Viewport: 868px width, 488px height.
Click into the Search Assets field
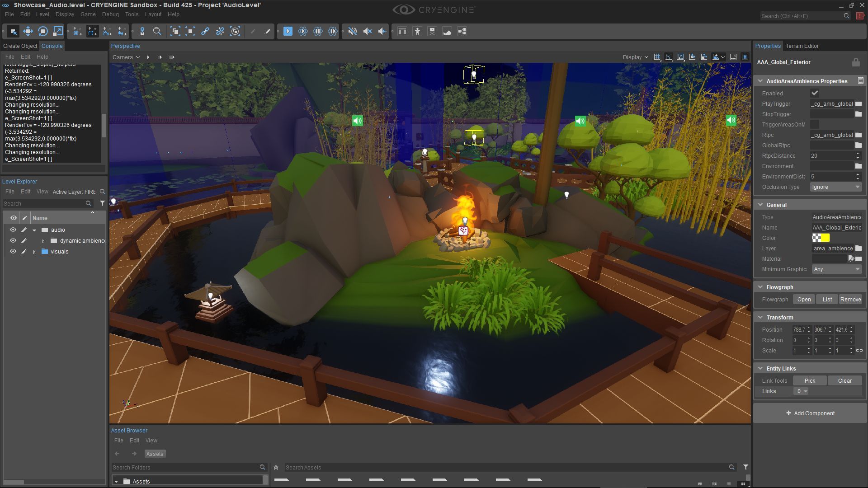click(x=506, y=467)
